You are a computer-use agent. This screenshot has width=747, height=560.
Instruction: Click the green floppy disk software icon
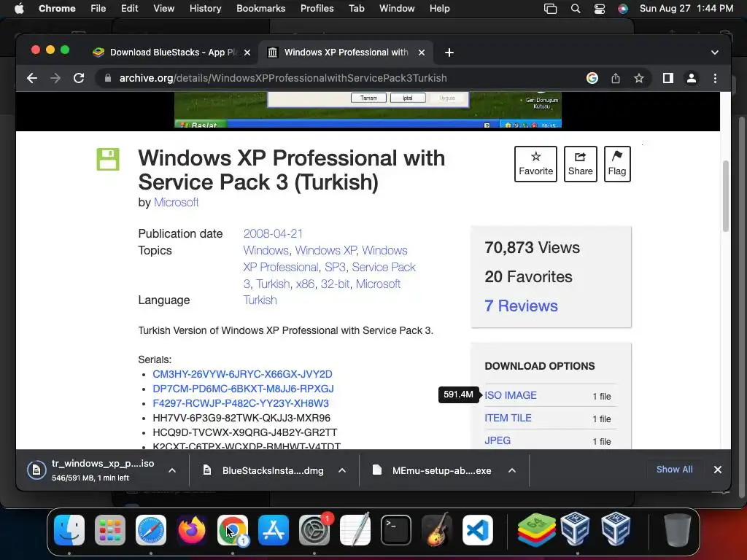[108, 159]
